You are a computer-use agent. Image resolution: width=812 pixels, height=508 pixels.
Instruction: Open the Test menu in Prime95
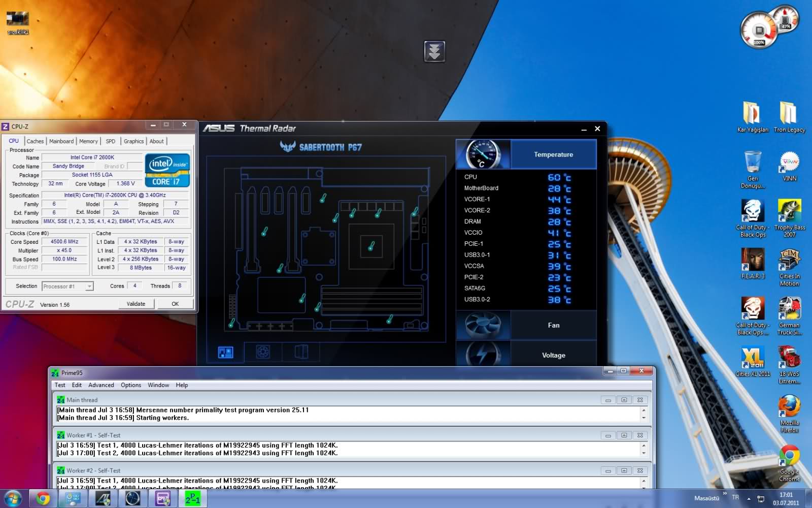(60, 385)
